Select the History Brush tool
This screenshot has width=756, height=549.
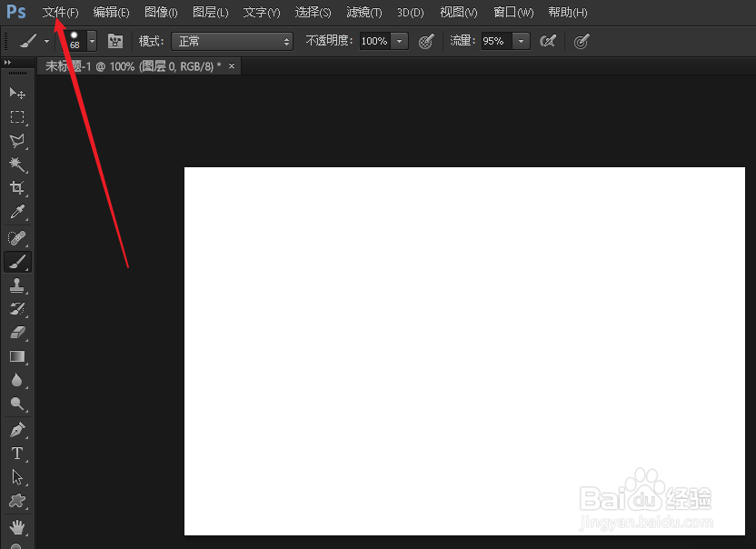(17, 309)
